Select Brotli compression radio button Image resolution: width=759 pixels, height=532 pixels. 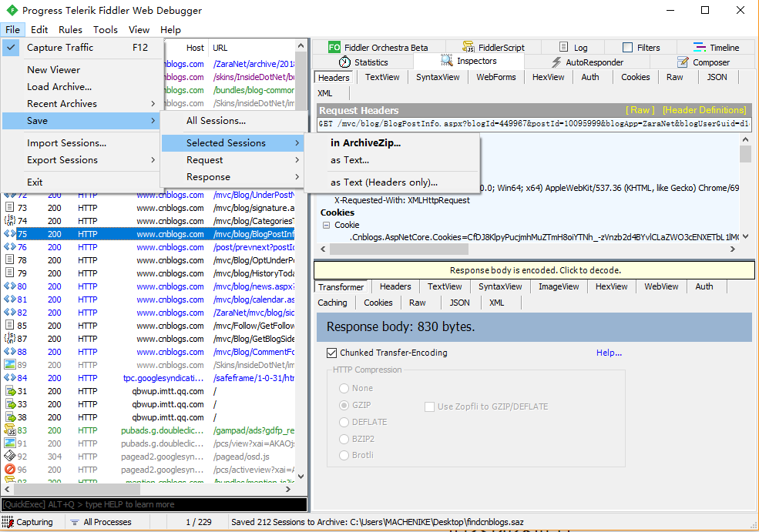[344, 455]
